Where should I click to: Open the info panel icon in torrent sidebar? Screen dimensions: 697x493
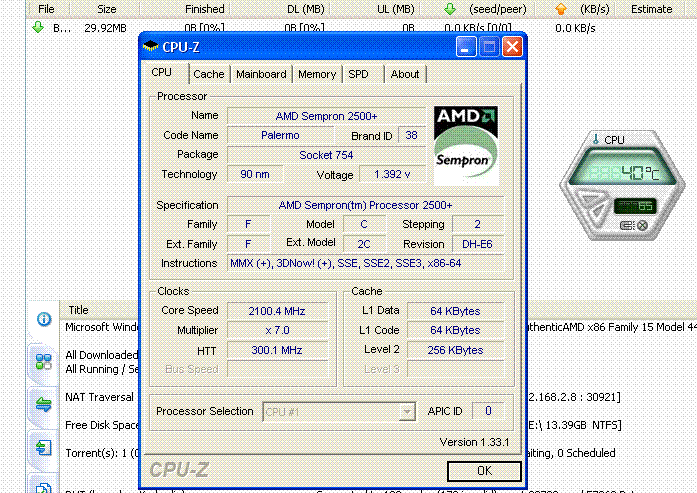point(44,319)
